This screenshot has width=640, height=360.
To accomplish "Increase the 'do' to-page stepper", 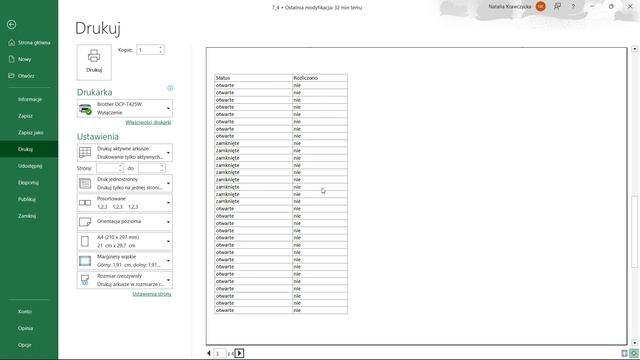I will coord(162,166).
